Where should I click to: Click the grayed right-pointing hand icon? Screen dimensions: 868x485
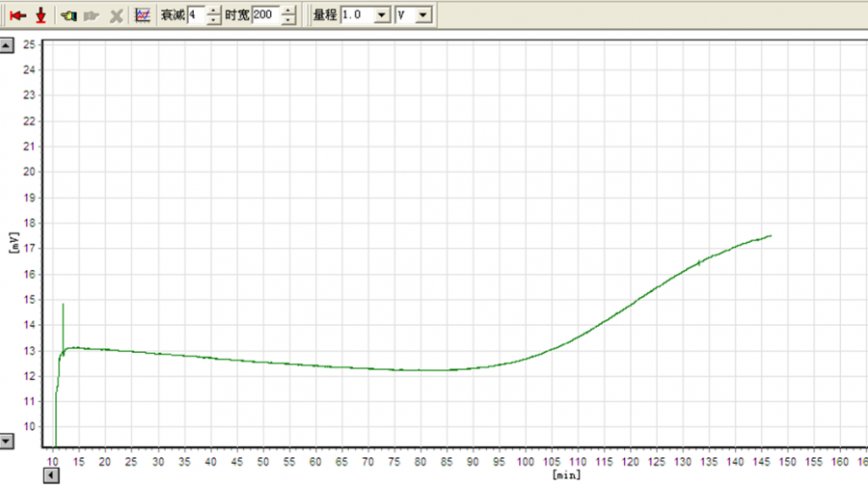(x=92, y=15)
